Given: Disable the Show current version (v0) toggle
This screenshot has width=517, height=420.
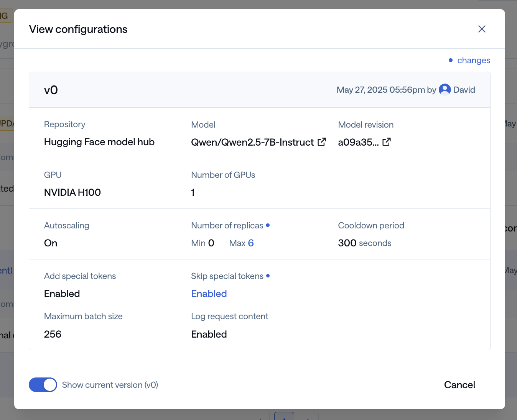Looking at the screenshot, I should point(43,385).
